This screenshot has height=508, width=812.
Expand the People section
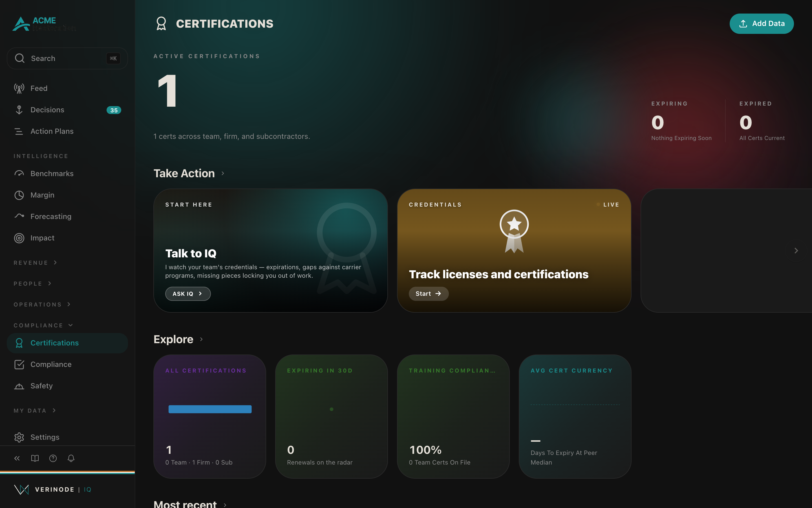pyautogui.click(x=32, y=284)
